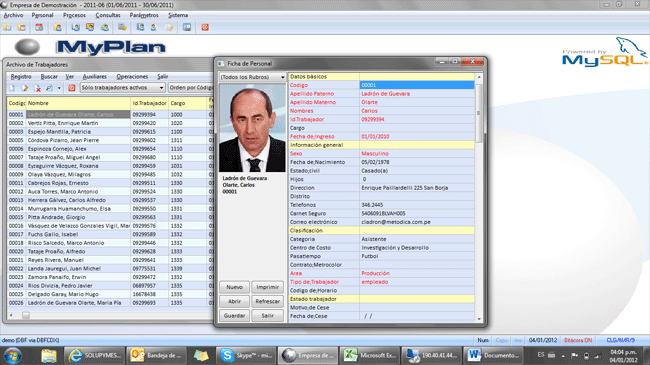Screen dimensions: 650x365
Task: Click the Guardar button
Action: coord(234,316)
